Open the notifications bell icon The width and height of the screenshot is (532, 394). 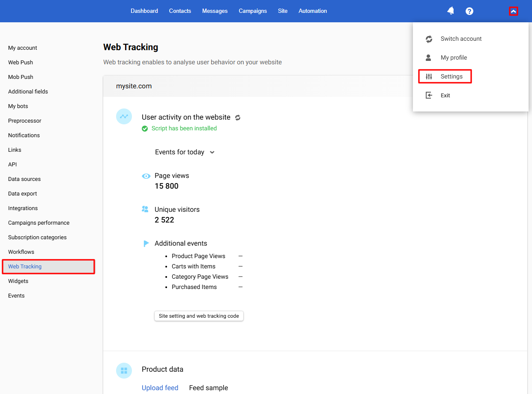pos(451,11)
